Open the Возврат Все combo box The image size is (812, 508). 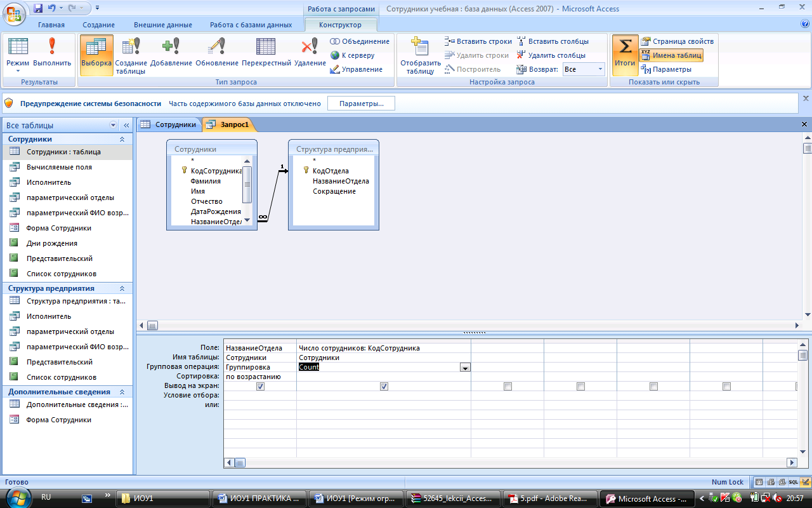click(584, 69)
